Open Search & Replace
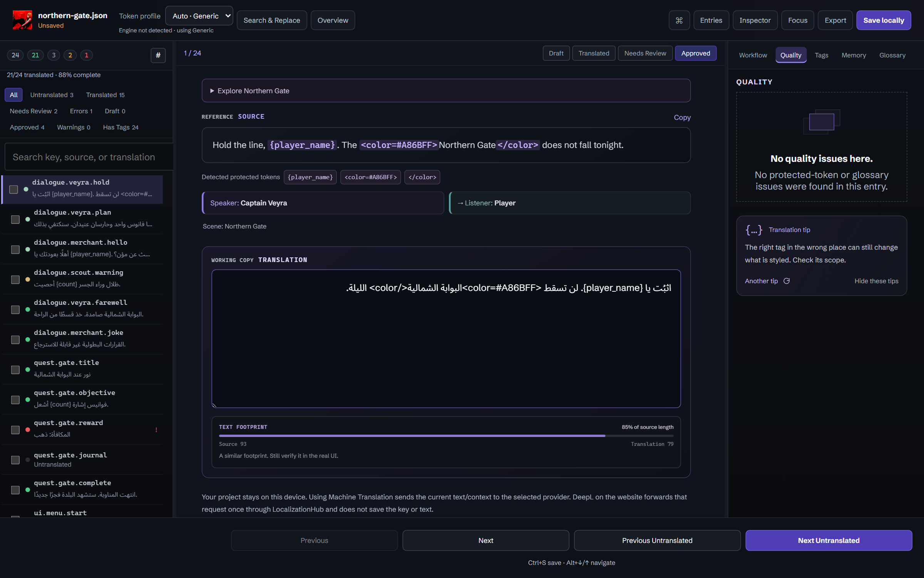 (x=271, y=20)
